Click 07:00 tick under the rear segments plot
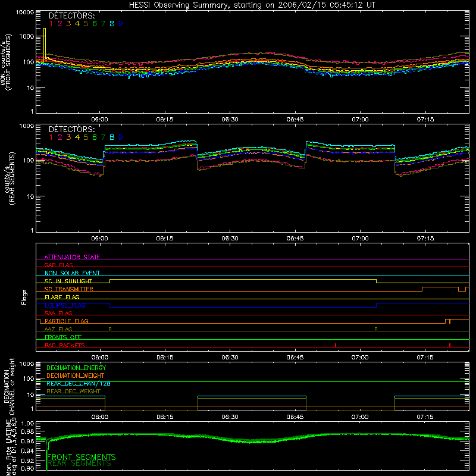 (360, 239)
